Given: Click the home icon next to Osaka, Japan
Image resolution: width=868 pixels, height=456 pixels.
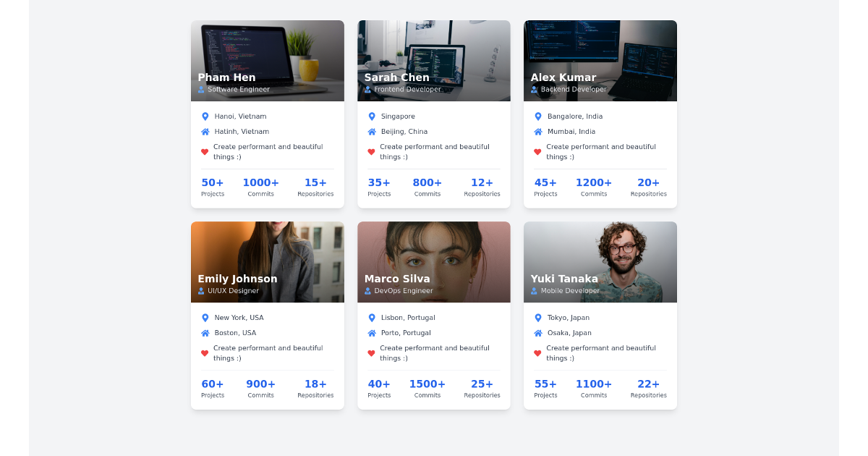Looking at the screenshot, I should (537, 333).
